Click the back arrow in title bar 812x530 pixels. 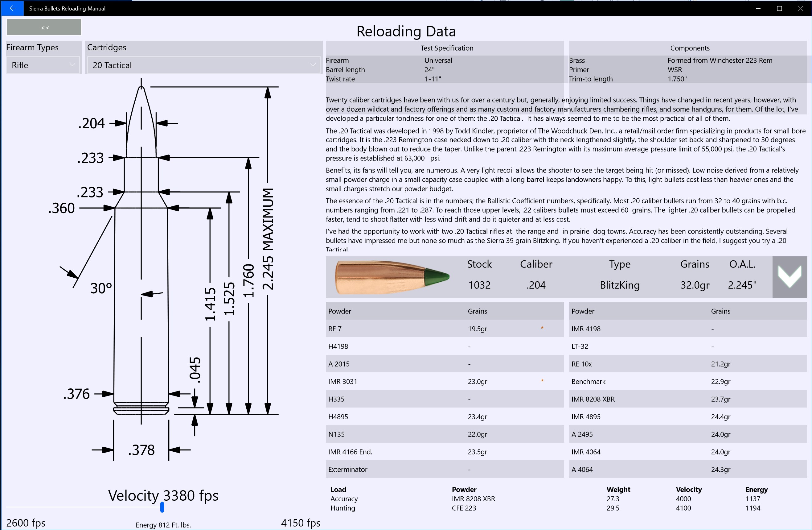click(x=12, y=8)
